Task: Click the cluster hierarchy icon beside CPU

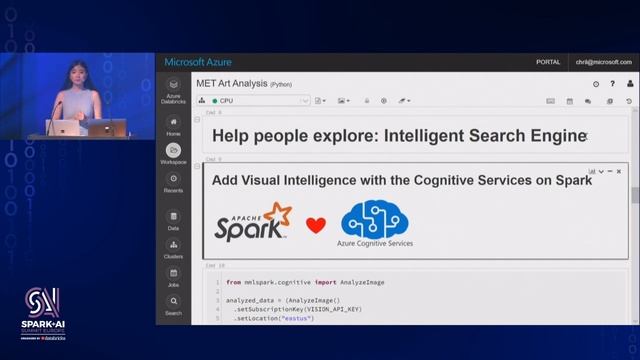Action: 202,100
